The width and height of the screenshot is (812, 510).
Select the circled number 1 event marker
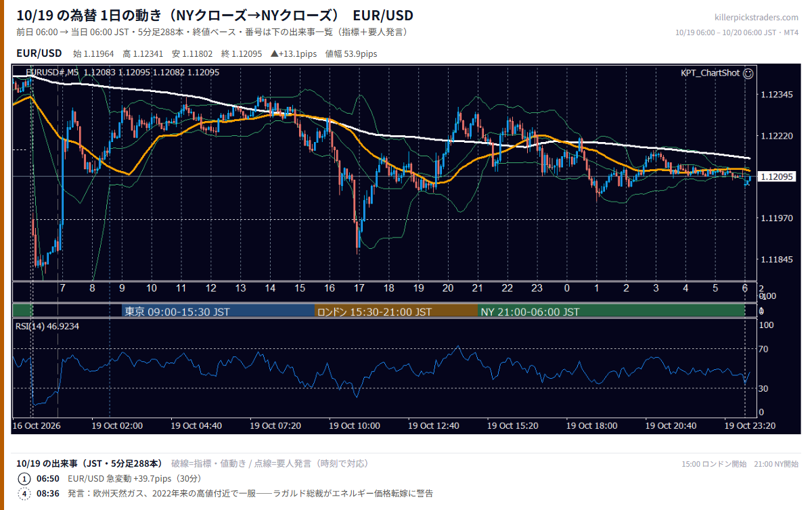tap(24, 479)
